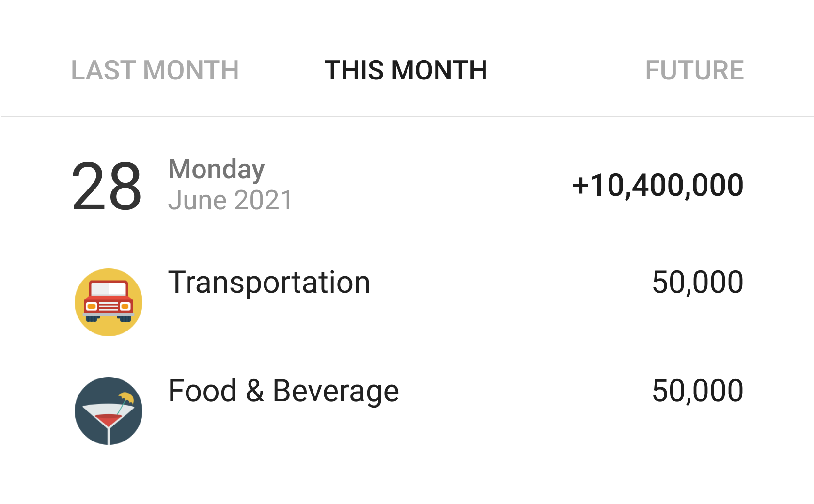Tap the Monday weekday label
The height and width of the screenshot is (504, 814).
216,169
